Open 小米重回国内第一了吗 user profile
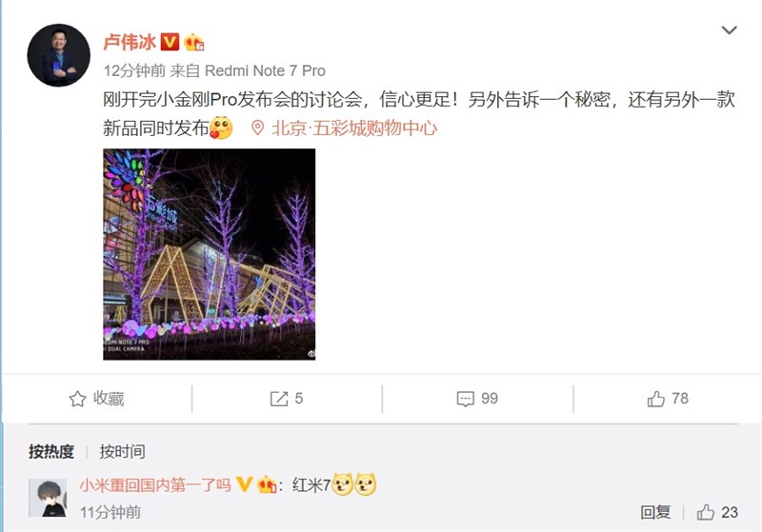 coord(155,484)
